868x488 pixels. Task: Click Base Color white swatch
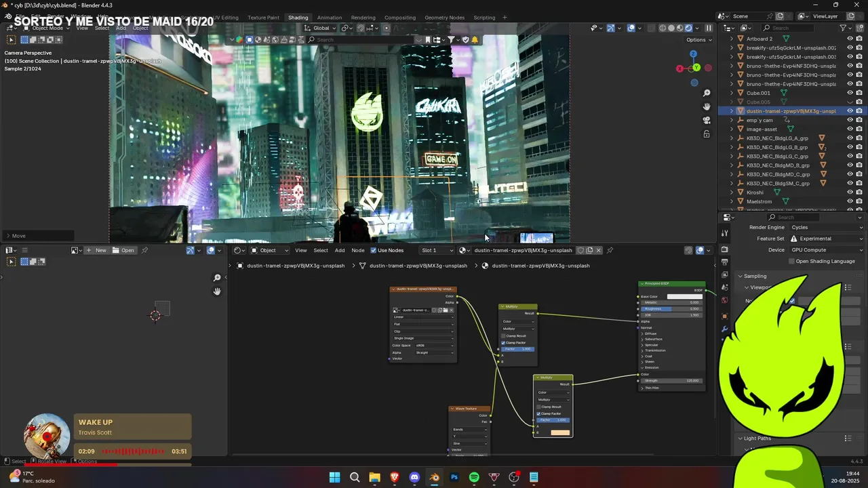coord(684,296)
